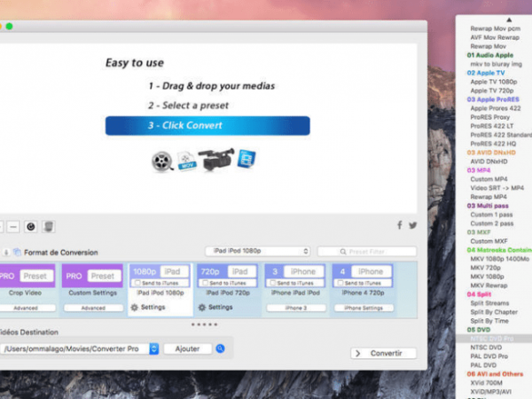Choose ProRES 422 HQ preset
Screen dimensions: 532x399
coord(493,144)
